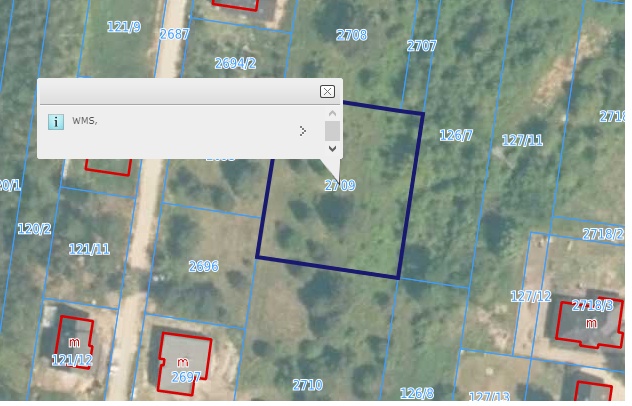632x406 pixels.
Task: Expand WMS result with right chevron
Action: [302, 131]
